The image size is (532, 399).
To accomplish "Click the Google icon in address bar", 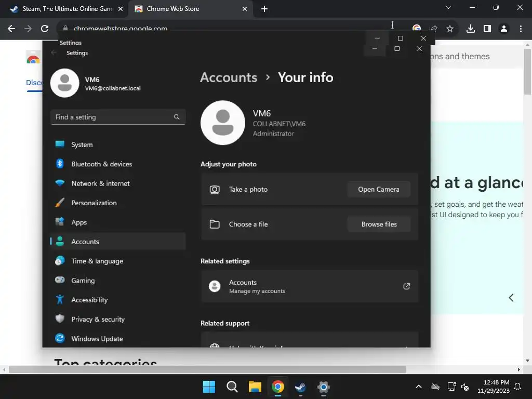I will [x=417, y=29].
